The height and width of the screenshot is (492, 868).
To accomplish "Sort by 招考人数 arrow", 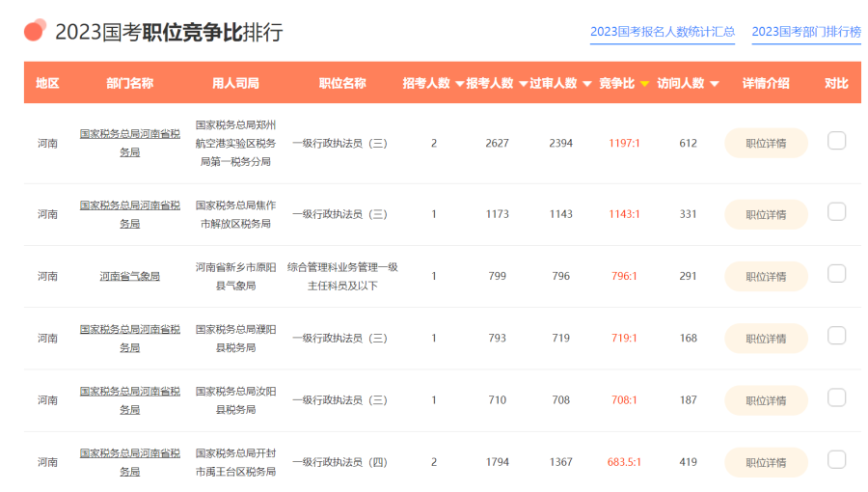I will [459, 84].
